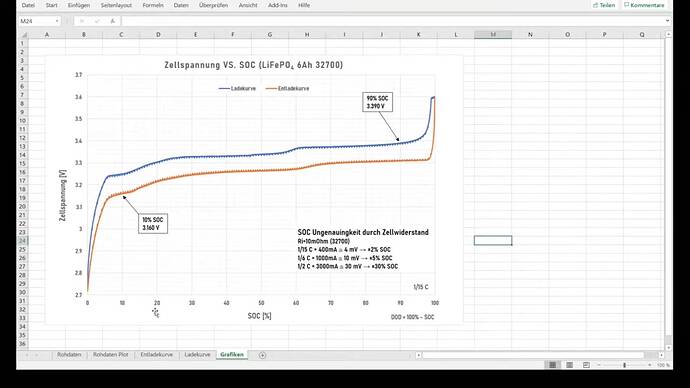The height and width of the screenshot is (388, 690).
Task: Click the SOC Ungenauigkeit durch Zellwiderstand text
Action: [363, 232]
